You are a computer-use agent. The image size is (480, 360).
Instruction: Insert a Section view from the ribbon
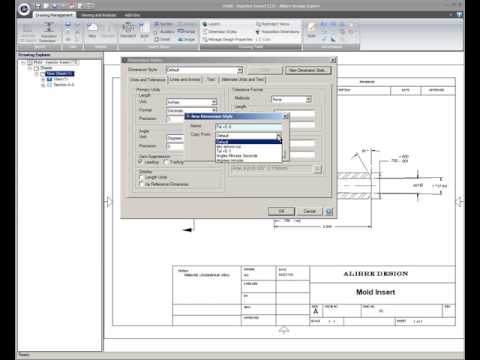click(x=163, y=24)
